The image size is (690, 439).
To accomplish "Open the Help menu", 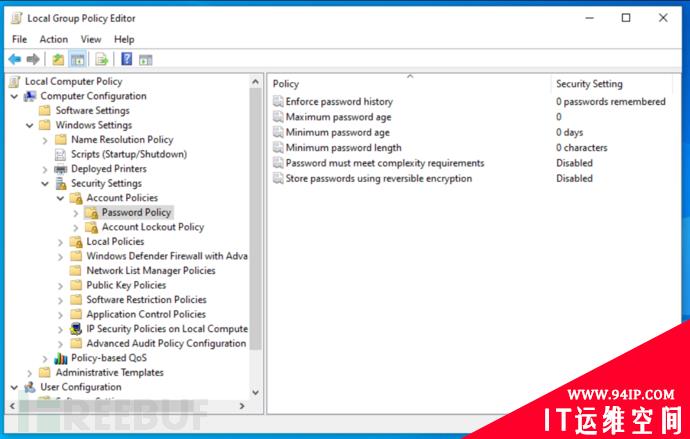I will (124, 39).
